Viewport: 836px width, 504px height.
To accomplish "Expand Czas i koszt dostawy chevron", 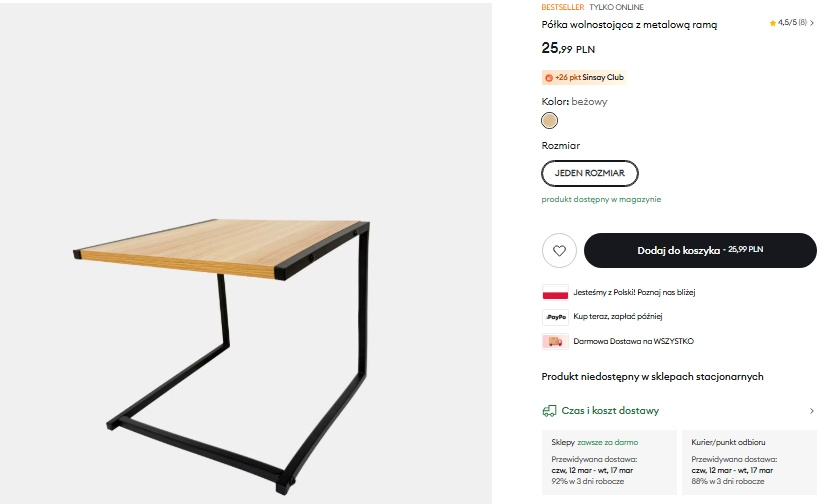I will [811, 411].
